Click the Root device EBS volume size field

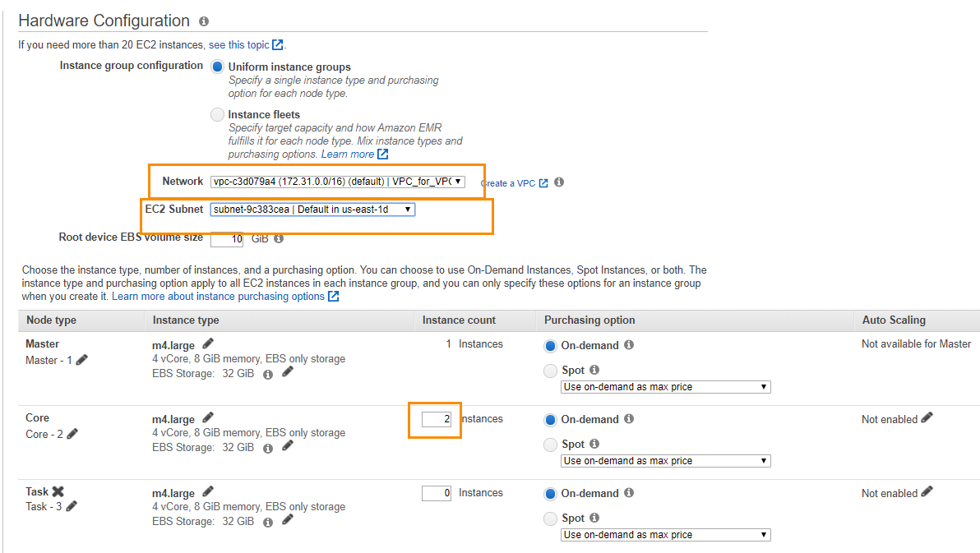[227, 238]
